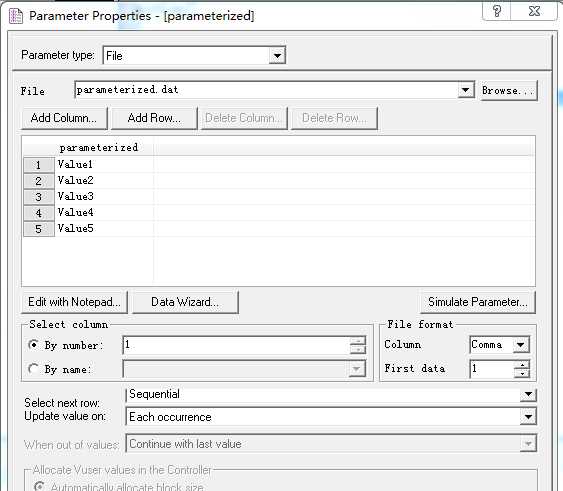This screenshot has height=491, width=563.
Task: Expand the File path dropdown arrow
Action: (465, 90)
